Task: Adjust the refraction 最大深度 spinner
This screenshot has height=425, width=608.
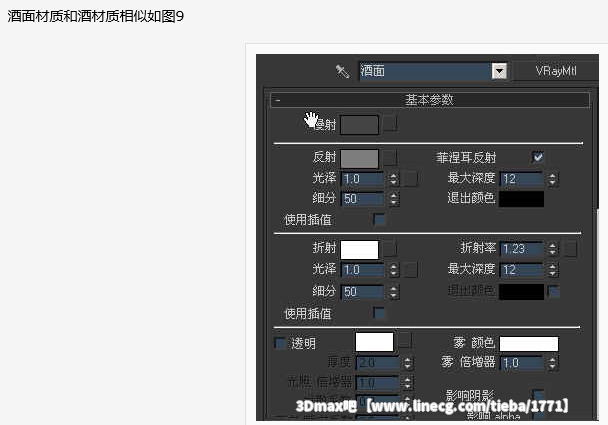Action: 552,270
